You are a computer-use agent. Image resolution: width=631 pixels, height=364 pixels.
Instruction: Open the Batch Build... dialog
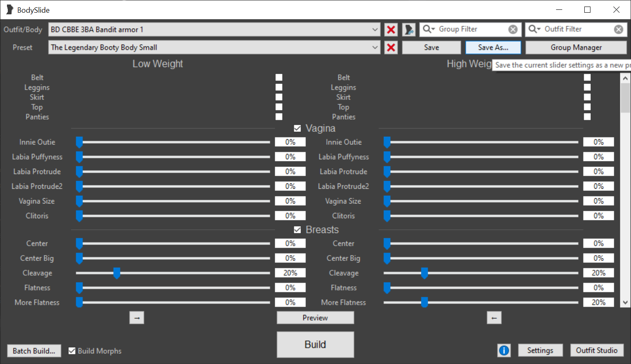click(x=34, y=351)
